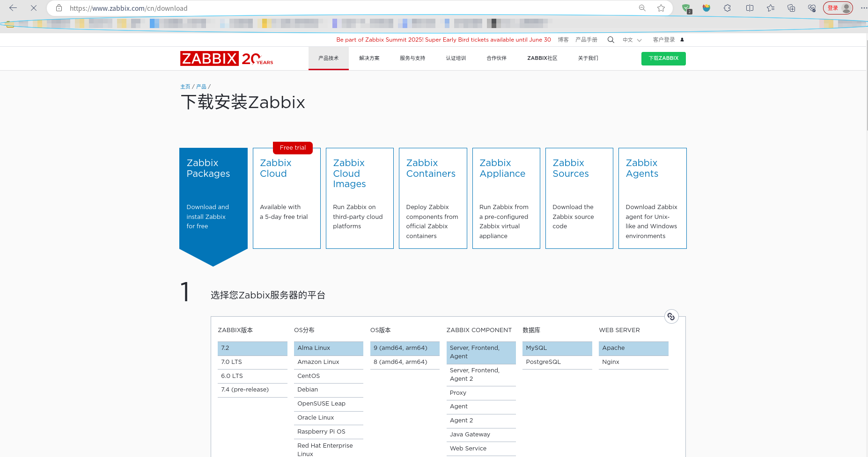Choose Zabbix version 7.0 LTS
Viewport: 868px width, 457px height.
pos(252,363)
